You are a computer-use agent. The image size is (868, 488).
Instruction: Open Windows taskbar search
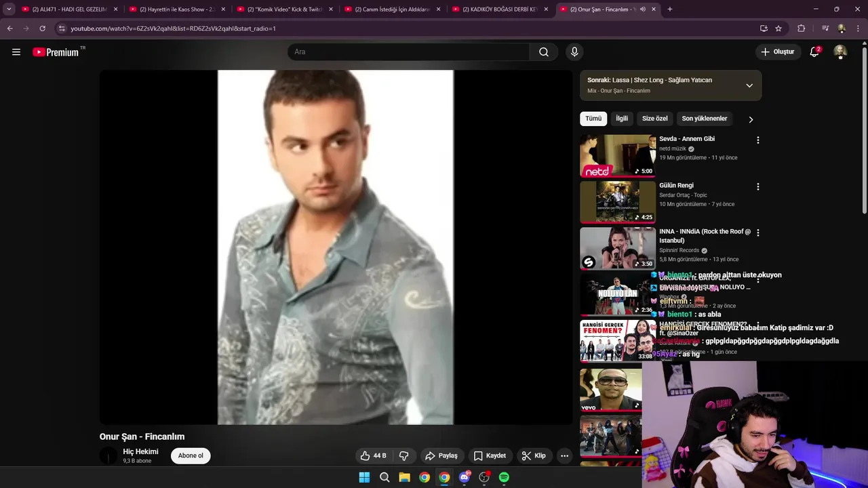pos(384,477)
